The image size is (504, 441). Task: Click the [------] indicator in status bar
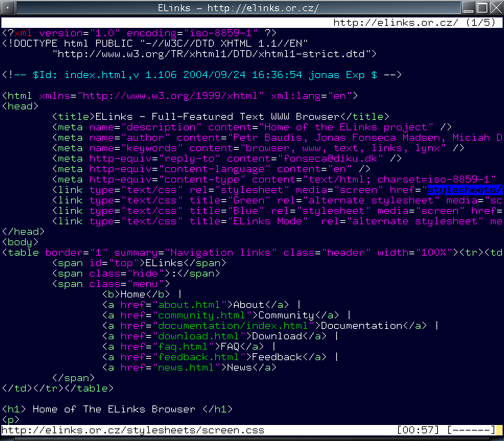[471, 431]
